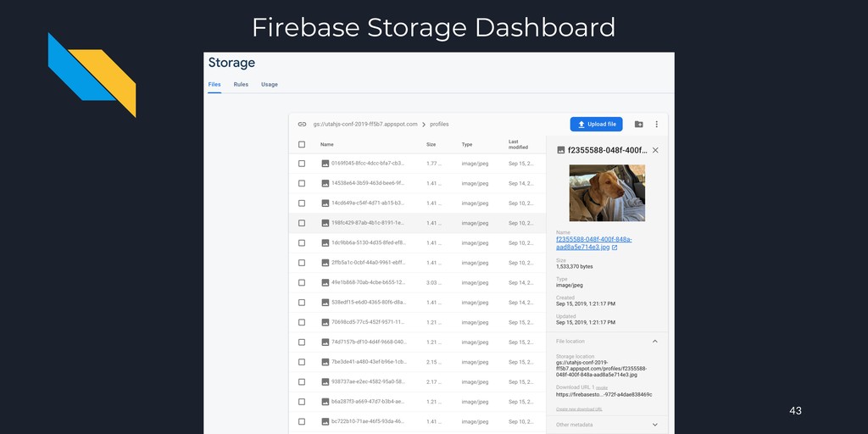
Task: Click the Type column header
Action: tap(467, 144)
